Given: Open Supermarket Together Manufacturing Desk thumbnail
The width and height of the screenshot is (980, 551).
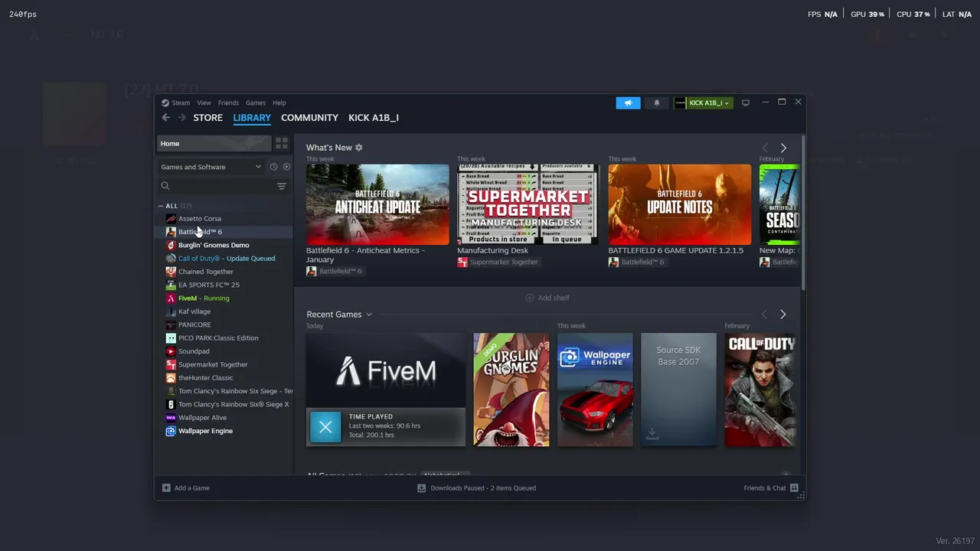Looking at the screenshot, I should tap(528, 204).
